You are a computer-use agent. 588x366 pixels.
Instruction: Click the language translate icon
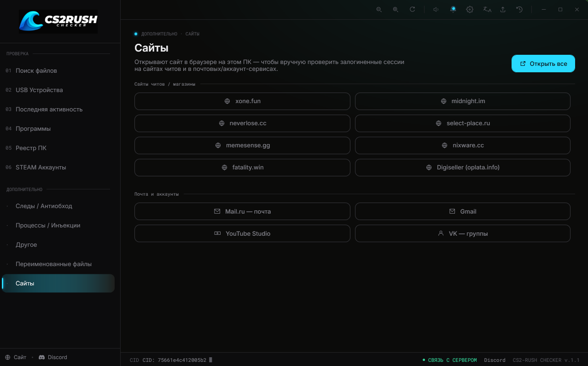487,9
